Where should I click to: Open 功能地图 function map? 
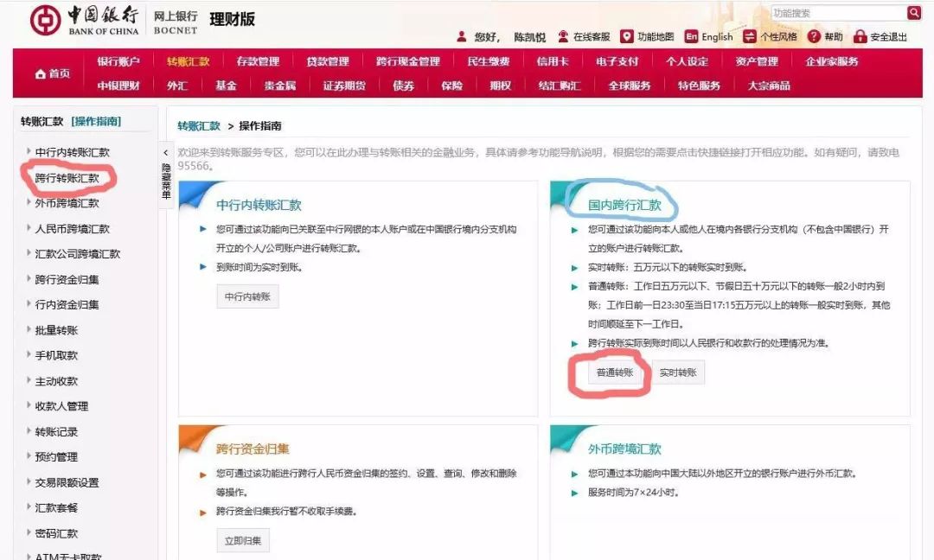click(647, 36)
